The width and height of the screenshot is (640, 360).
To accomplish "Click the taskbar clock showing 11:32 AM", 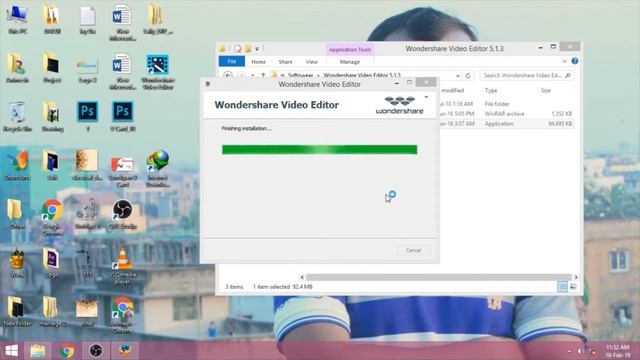I will pyautogui.click(x=618, y=351).
